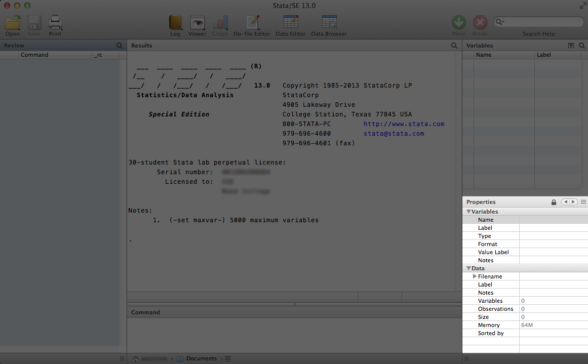This screenshot has height=364, width=588.
Task: Collapse the Variables section in Properties
Action: [x=468, y=212]
